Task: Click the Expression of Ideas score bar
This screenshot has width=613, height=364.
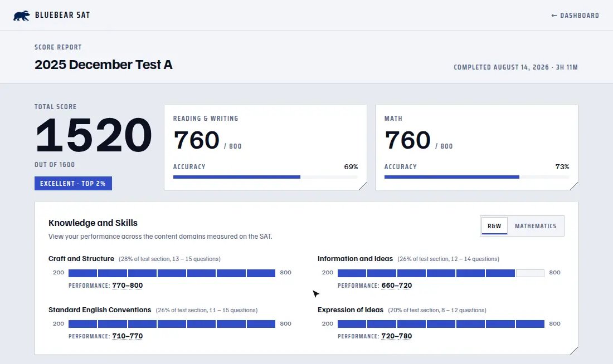Action: pyautogui.click(x=441, y=323)
